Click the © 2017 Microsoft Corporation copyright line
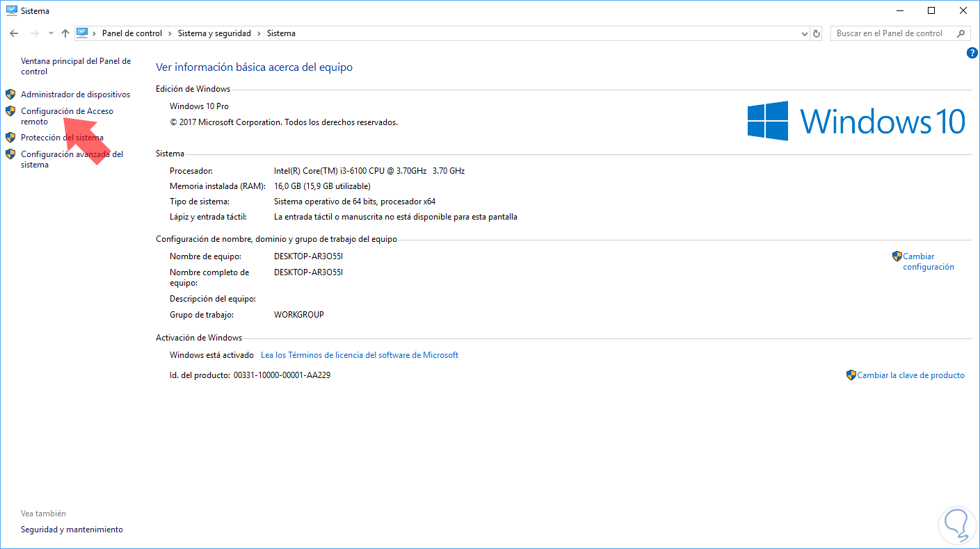Viewport: 980px width, 549px height. coord(284,122)
